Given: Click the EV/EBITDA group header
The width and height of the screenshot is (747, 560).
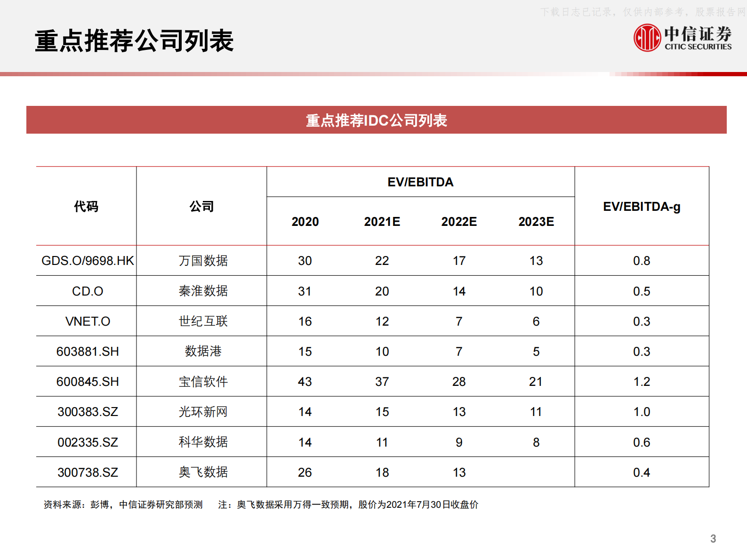Looking at the screenshot, I should pos(420,182).
